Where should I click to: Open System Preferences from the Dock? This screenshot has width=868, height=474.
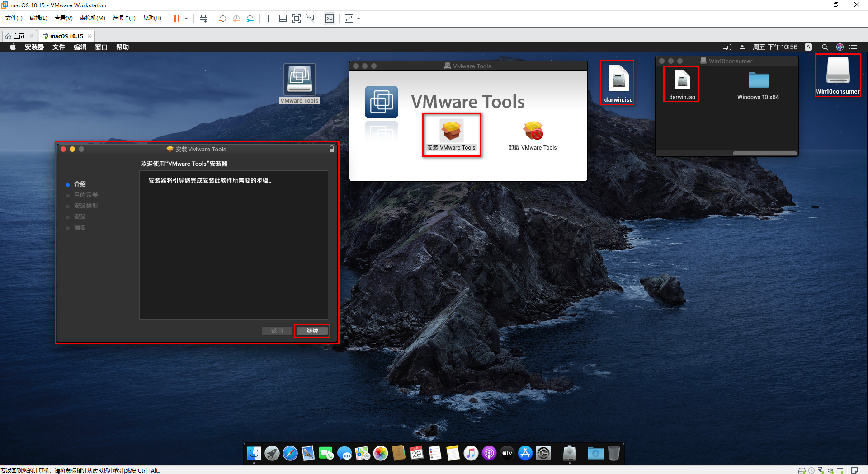coord(543,453)
